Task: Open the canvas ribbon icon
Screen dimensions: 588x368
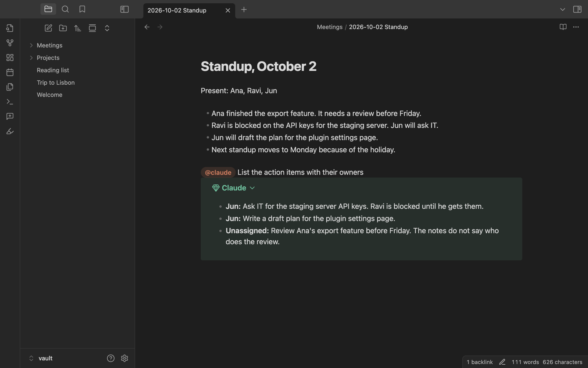Action: pyautogui.click(x=10, y=57)
